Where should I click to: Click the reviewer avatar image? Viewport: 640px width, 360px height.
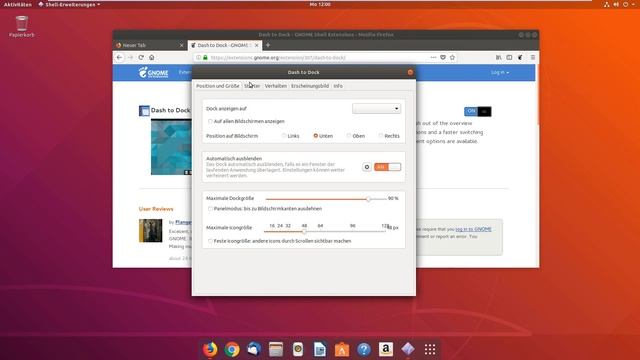pyautogui.click(x=151, y=231)
